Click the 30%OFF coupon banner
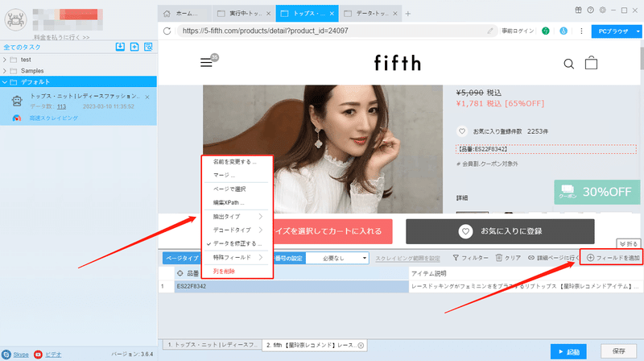The height and width of the screenshot is (361, 644). 597,192
